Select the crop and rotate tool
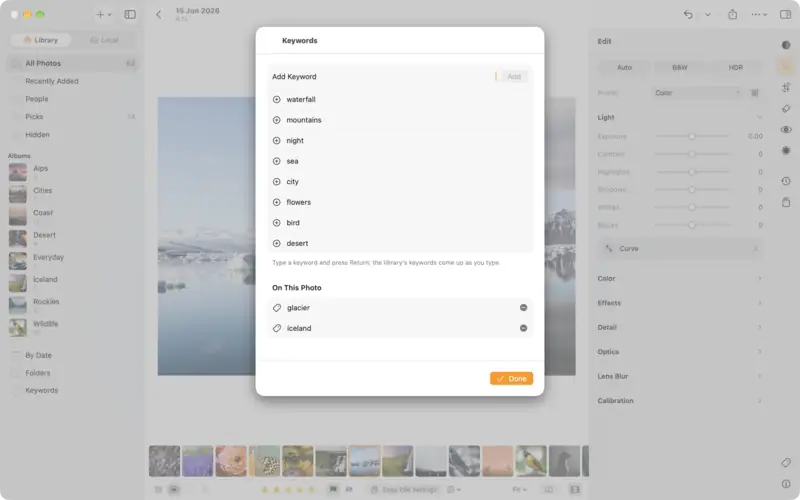 coord(786,87)
